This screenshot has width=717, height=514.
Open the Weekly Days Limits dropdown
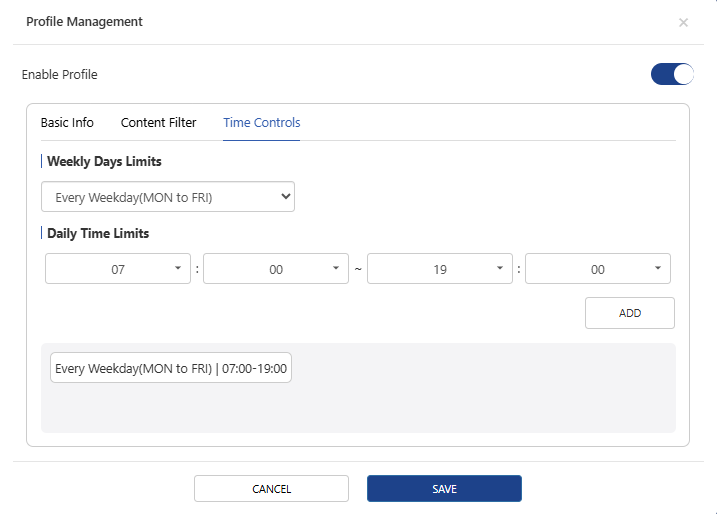click(x=167, y=197)
